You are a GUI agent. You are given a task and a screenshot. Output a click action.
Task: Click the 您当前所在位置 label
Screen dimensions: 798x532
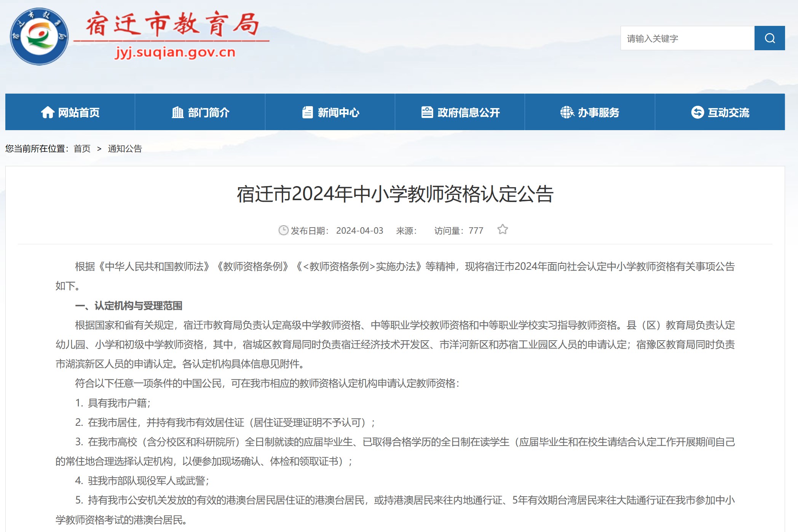[x=37, y=148]
